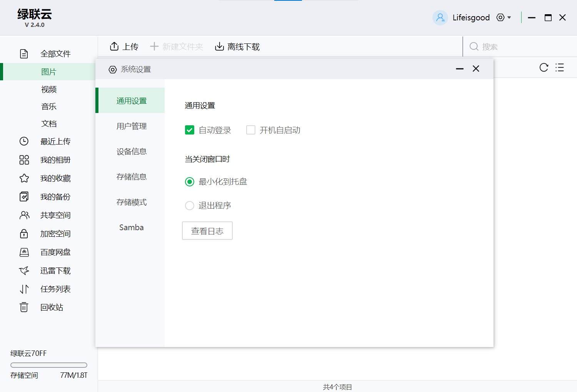The height and width of the screenshot is (392, 577).
Task: Click 共4个项目 status text
Action: [x=338, y=387]
